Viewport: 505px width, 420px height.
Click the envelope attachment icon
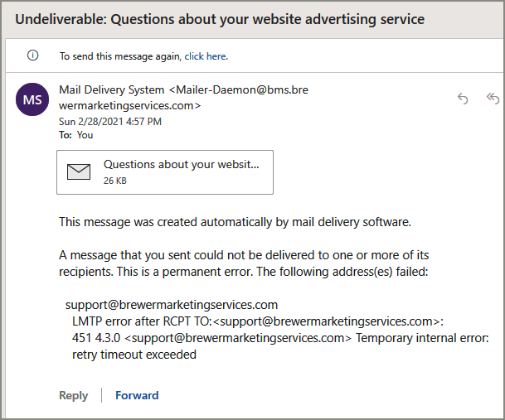click(x=79, y=171)
